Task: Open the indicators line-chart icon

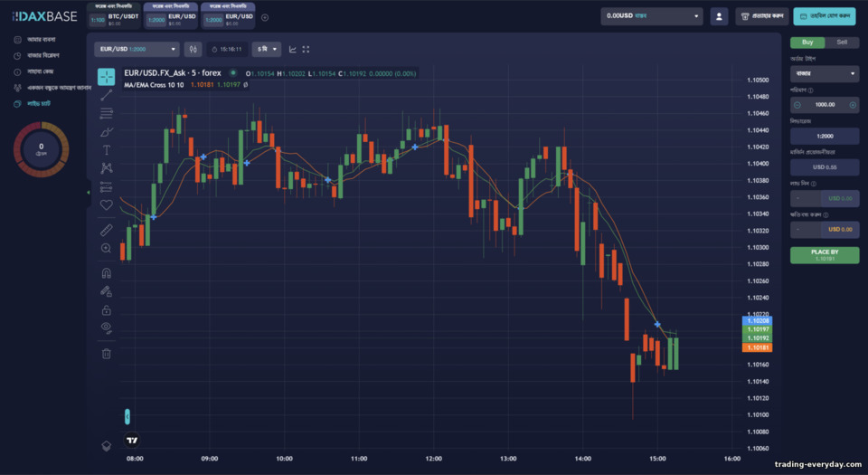Action: [292, 49]
